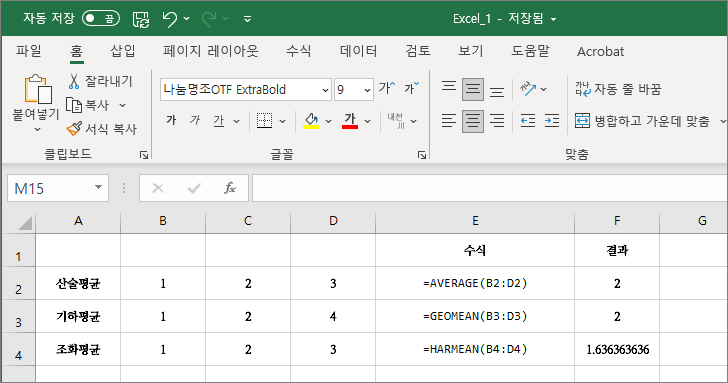The height and width of the screenshot is (383, 728).
Task: Expand the 붙여넣기 paste options arrow
Action: tap(37, 130)
